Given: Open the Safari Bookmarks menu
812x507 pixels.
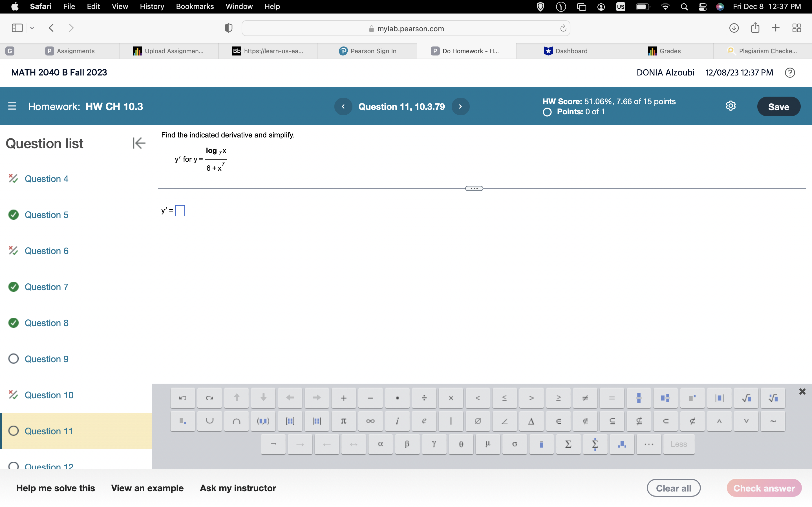Looking at the screenshot, I should click(x=195, y=6).
